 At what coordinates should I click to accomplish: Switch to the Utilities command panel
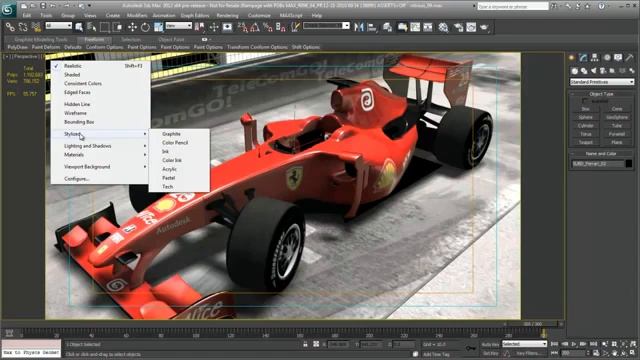point(630,58)
